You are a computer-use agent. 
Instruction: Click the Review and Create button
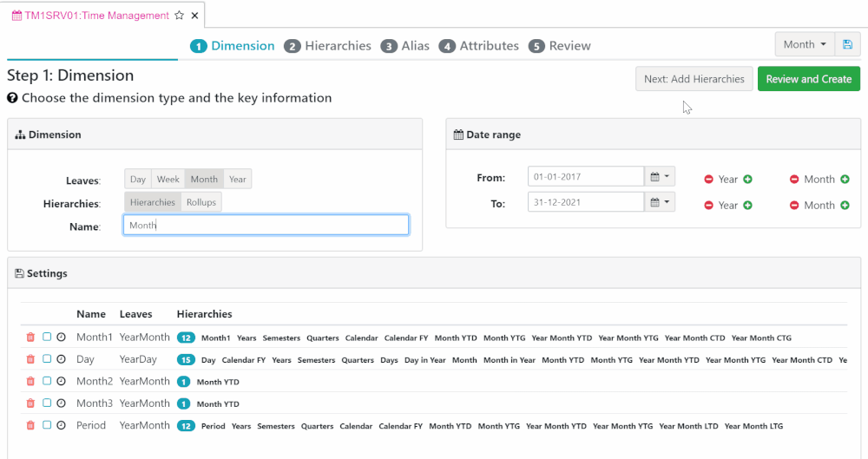808,79
